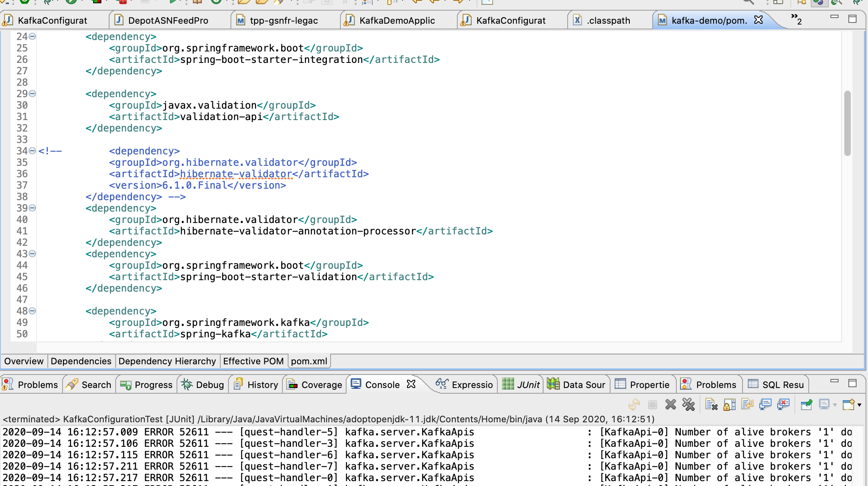Open the Search view tab
This screenshot has width=868, height=486.
pyautogui.click(x=89, y=385)
